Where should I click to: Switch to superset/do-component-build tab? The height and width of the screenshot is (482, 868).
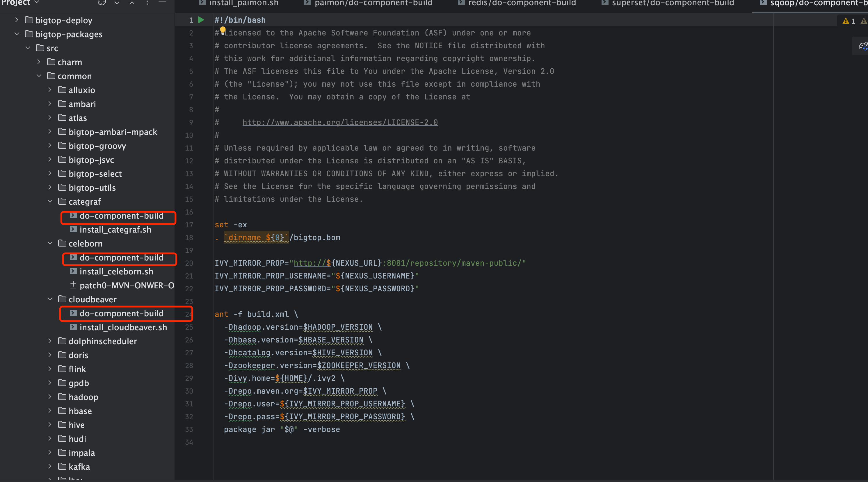pyautogui.click(x=668, y=3)
